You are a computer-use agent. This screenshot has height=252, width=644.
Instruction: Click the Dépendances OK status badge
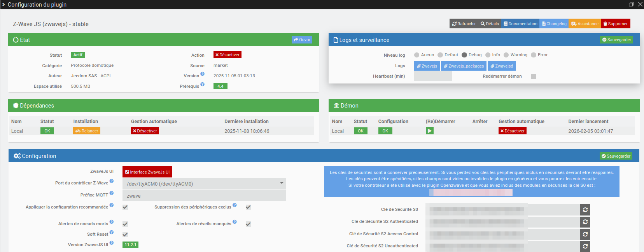47,131
